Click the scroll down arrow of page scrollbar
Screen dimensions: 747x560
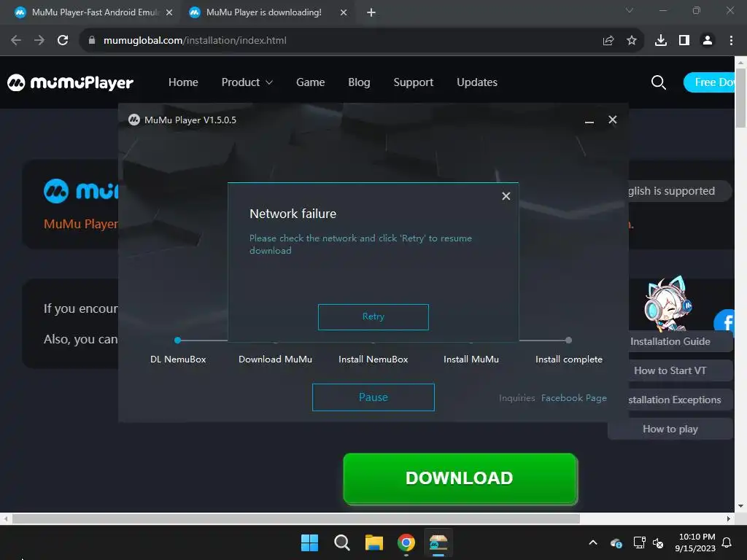pos(741,506)
